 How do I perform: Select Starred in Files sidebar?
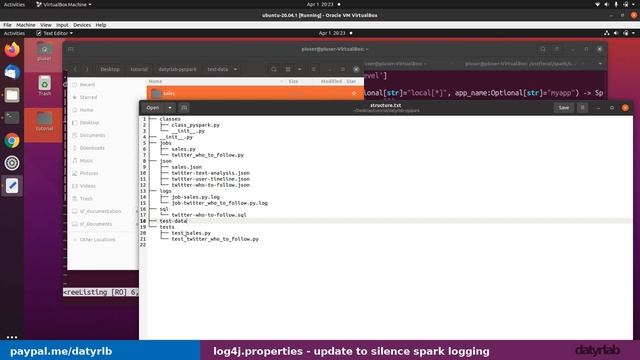tap(88, 97)
